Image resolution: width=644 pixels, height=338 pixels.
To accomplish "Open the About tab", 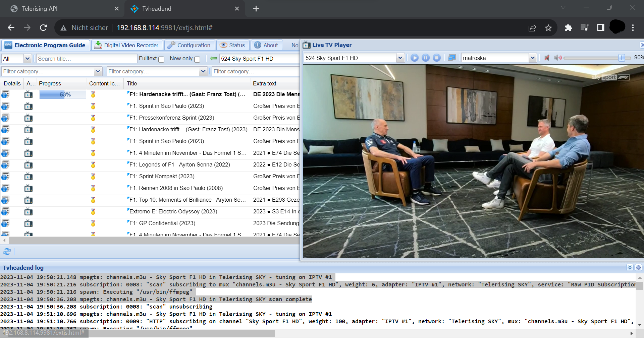I will [266, 45].
